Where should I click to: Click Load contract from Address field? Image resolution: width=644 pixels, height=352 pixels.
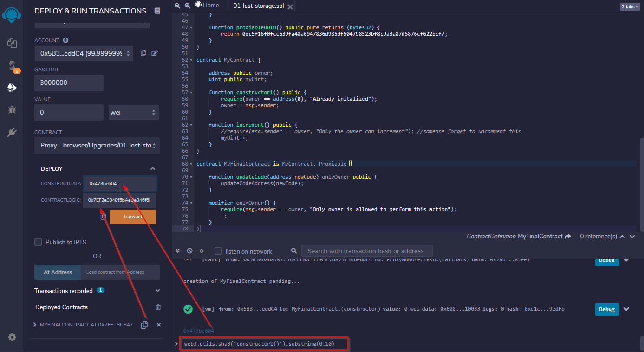(x=120, y=272)
